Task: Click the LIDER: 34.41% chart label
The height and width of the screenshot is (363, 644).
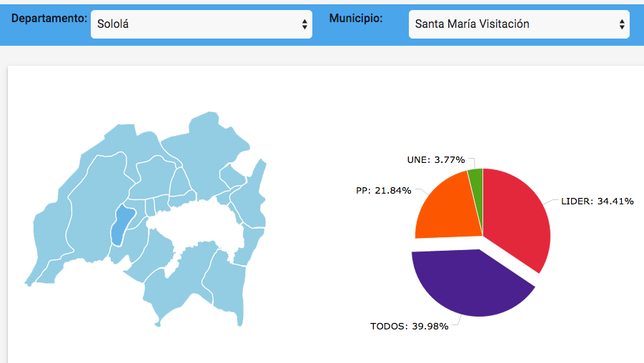Action: tap(598, 202)
